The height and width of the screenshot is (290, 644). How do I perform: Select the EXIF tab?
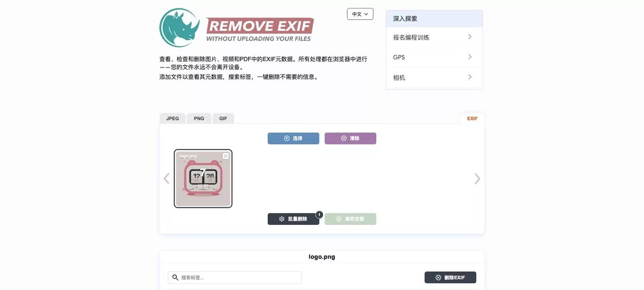(473, 118)
